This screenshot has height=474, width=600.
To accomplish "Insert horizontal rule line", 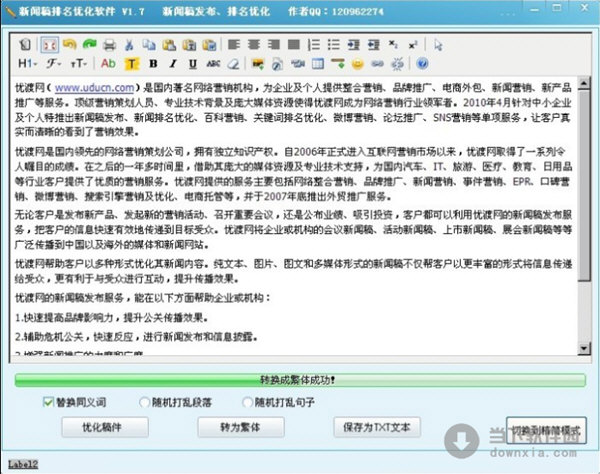I will click(x=338, y=64).
